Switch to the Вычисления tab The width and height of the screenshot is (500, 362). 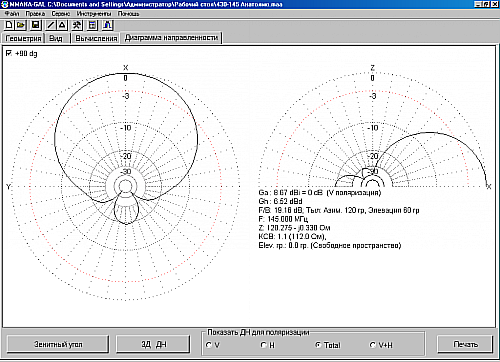click(96, 38)
